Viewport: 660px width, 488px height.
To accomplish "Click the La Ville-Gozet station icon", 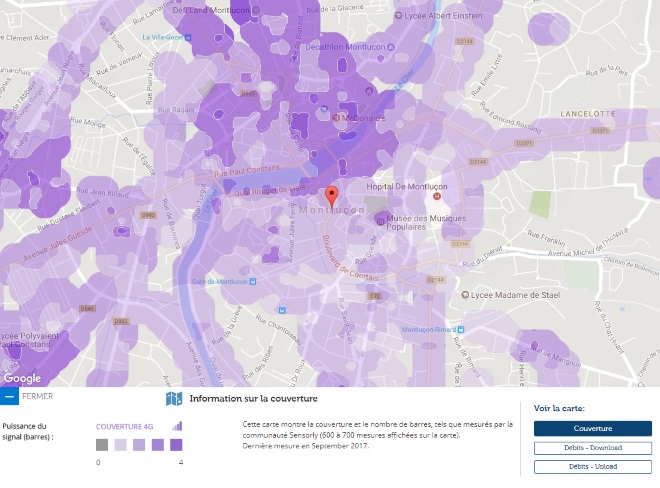I will tap(188, 37).
